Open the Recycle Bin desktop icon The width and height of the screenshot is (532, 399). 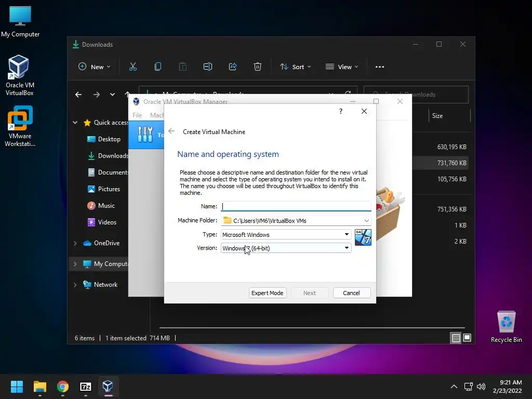(x=506, y=326)
